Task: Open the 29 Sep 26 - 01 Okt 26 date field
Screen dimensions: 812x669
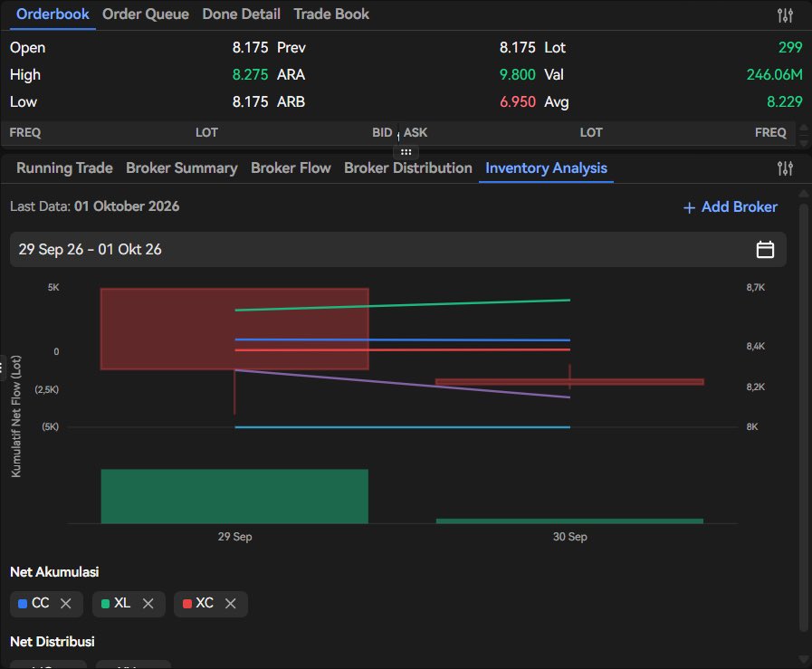Action: pos(397,250)
